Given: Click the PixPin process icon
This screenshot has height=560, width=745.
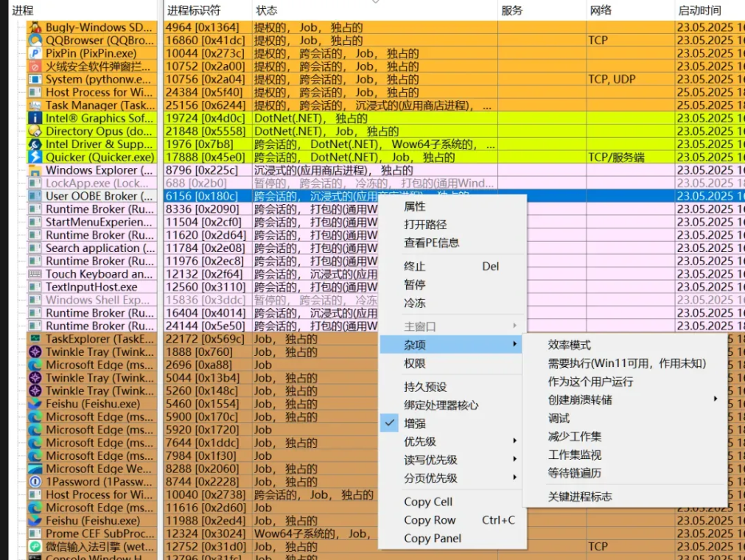Looking at the screenshot, I should (x=35, y=53).
